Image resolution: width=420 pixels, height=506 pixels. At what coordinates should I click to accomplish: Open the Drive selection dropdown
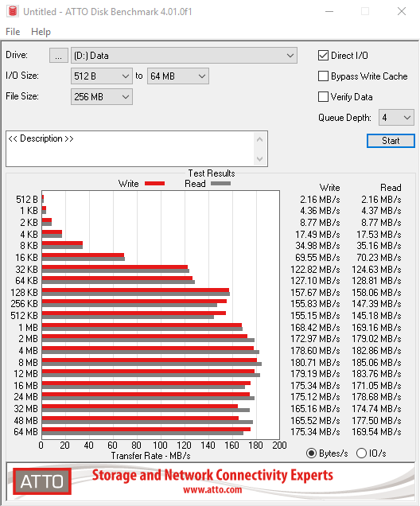(184, 56)
